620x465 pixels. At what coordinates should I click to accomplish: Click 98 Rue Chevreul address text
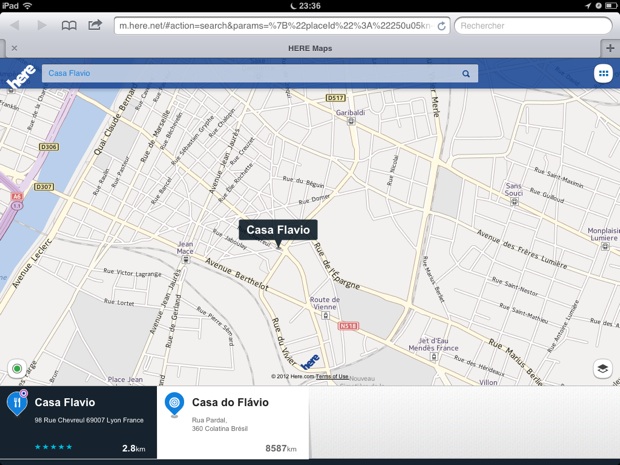(x=89, y=420)
